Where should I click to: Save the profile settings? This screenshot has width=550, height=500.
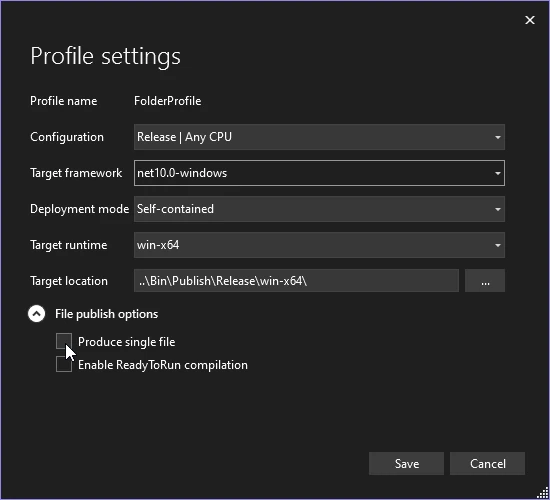click(x=406, y=464)
